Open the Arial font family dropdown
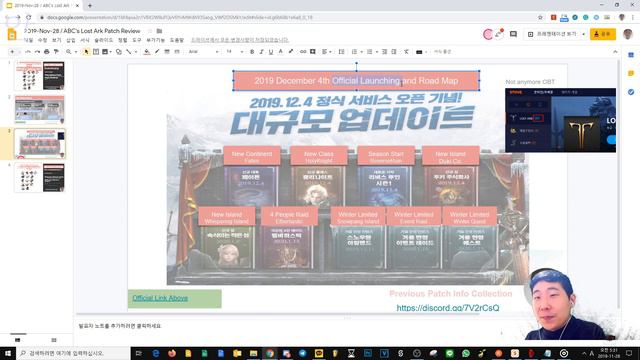 coord(203,52)
